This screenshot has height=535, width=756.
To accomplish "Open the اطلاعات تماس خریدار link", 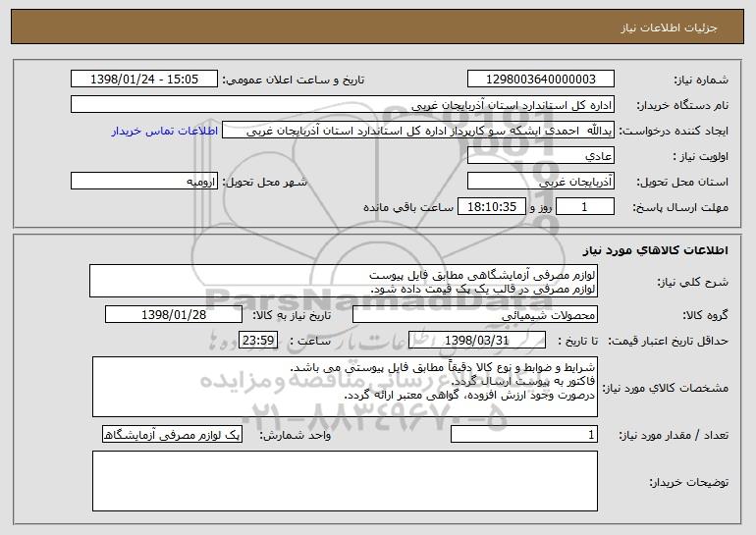I will (165, 131).
